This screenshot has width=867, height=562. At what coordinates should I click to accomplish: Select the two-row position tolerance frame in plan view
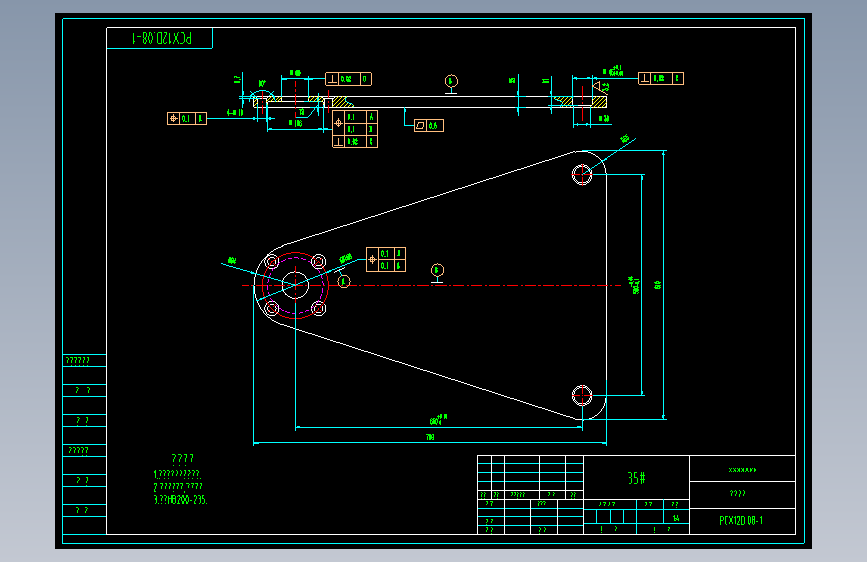pos(386,259)
